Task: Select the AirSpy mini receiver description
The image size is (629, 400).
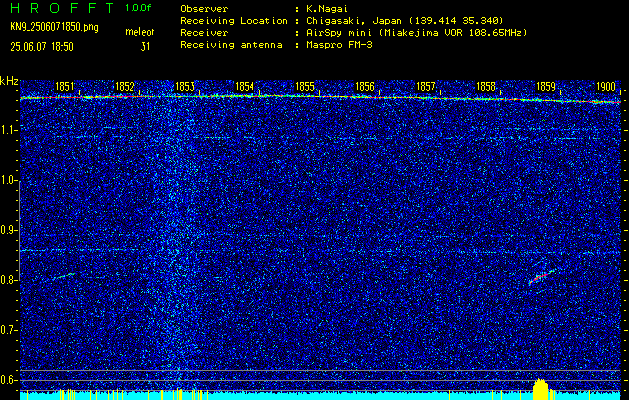Action: [416, 33]
